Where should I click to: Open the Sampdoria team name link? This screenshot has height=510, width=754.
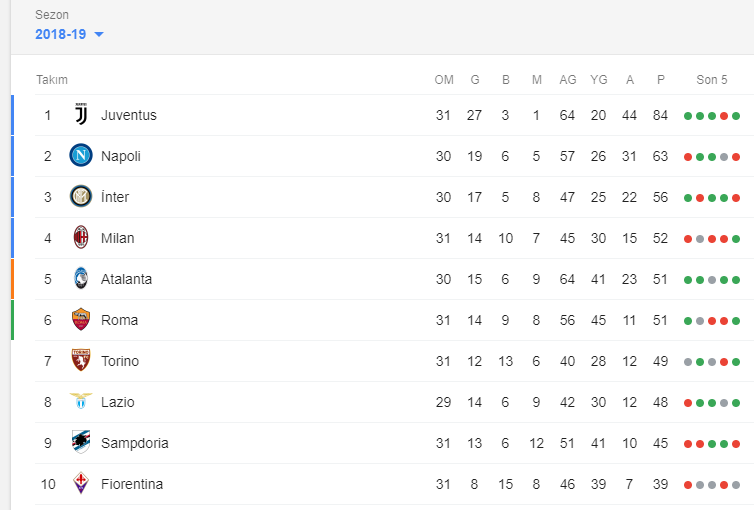coord(135,443)
